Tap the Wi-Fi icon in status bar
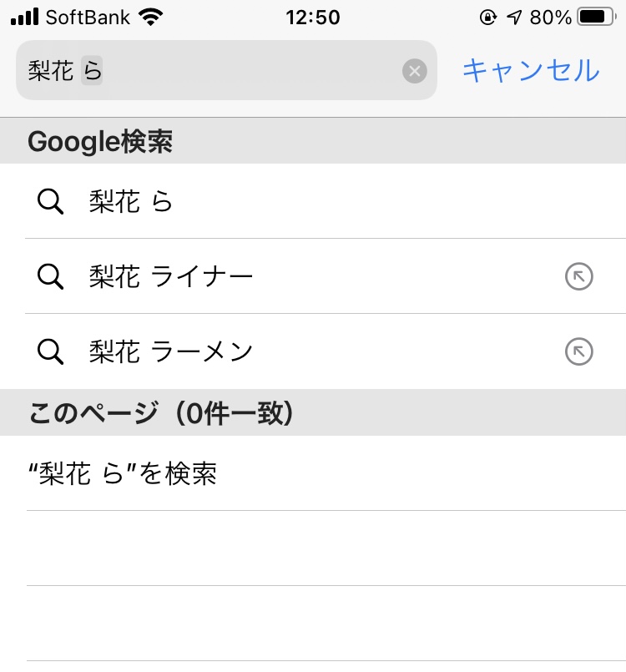The width and height of the screenshot is (626, 672). coord(151,17)
